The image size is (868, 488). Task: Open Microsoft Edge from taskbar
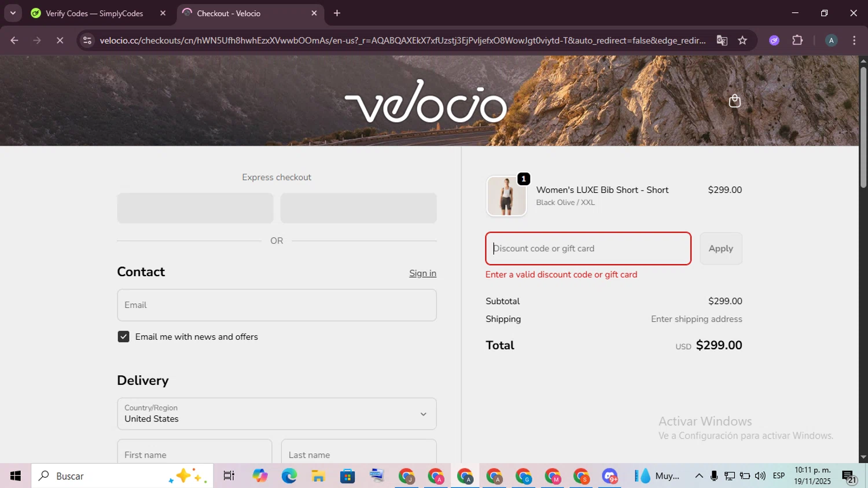pos(289,476)
